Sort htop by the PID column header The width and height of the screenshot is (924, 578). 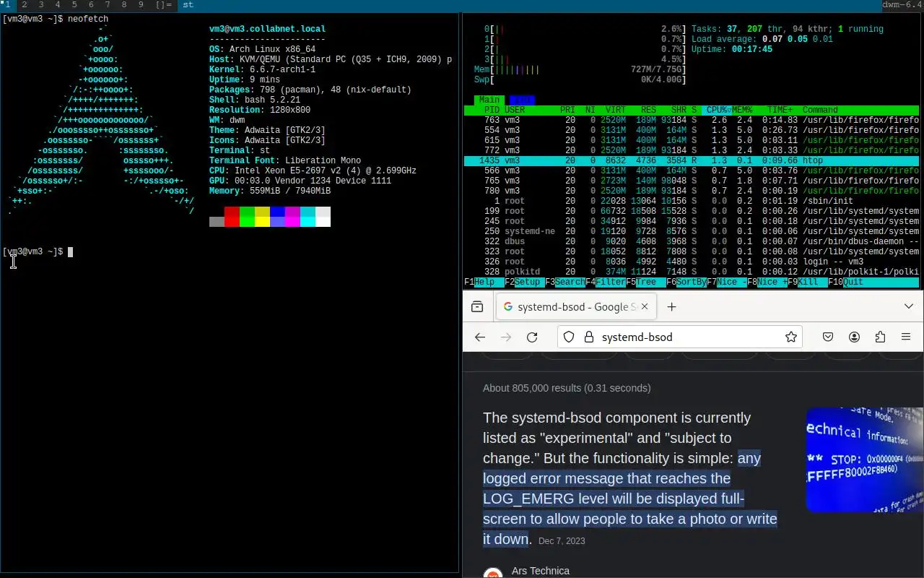492,110
